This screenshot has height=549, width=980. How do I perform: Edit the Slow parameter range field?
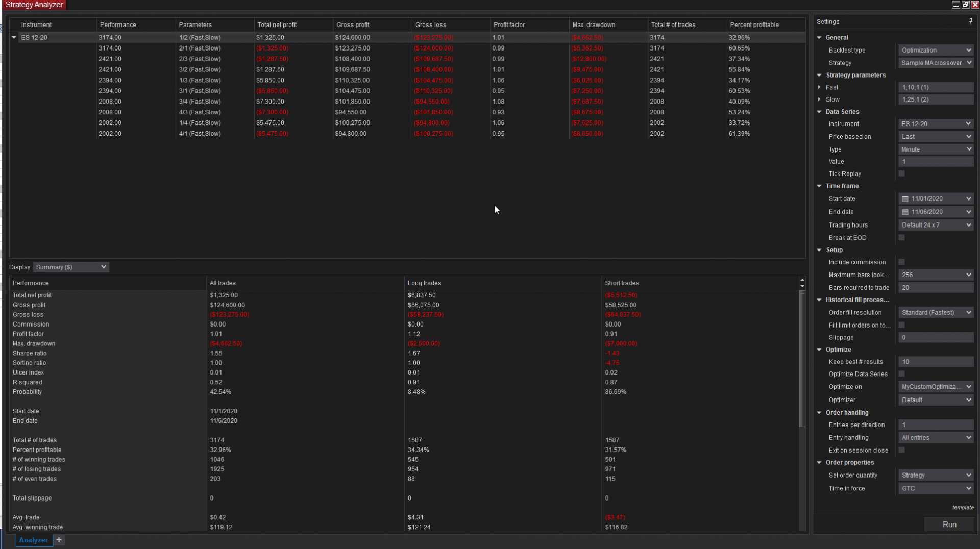point(936,99)
